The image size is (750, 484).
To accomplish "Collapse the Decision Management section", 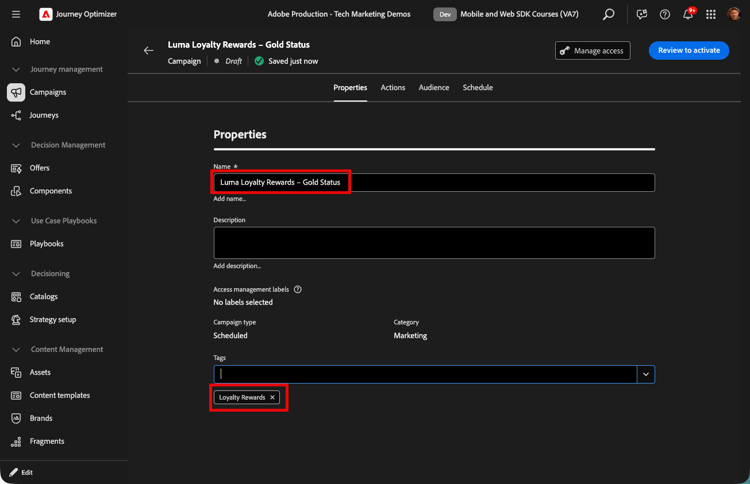I will 16,145.
